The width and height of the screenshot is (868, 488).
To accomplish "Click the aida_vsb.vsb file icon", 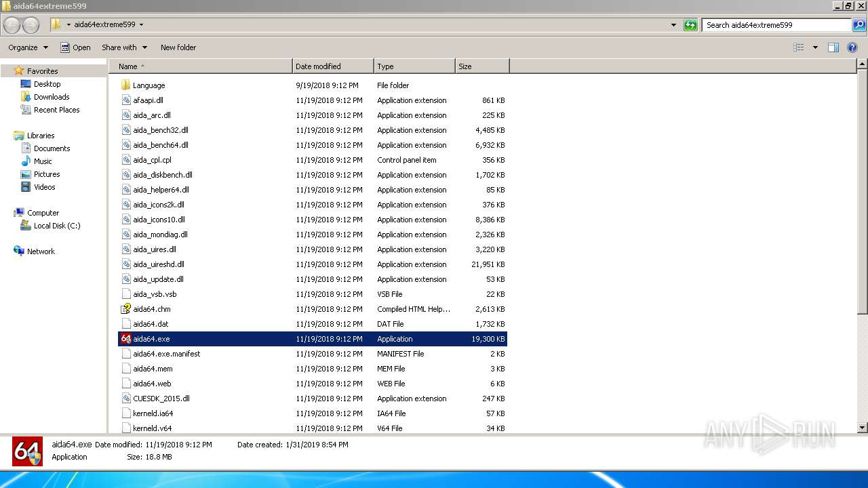I will pyautogui.click(x=125, y=294).
